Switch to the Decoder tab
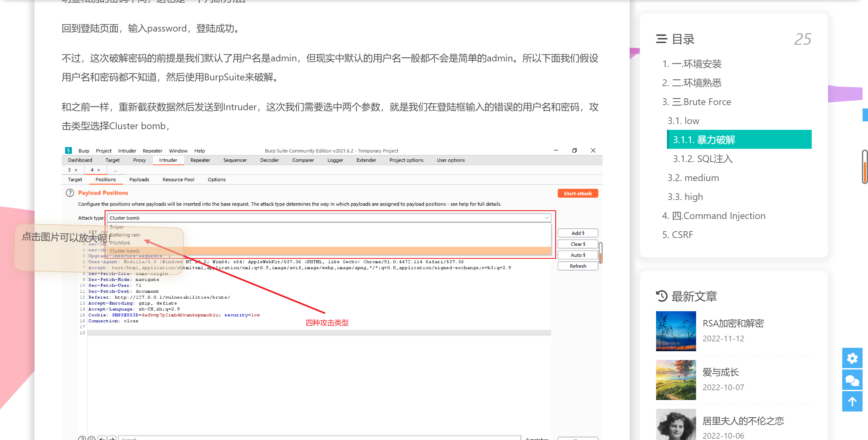The height and width of the screenshot is (440, 868). coord(270,160)
